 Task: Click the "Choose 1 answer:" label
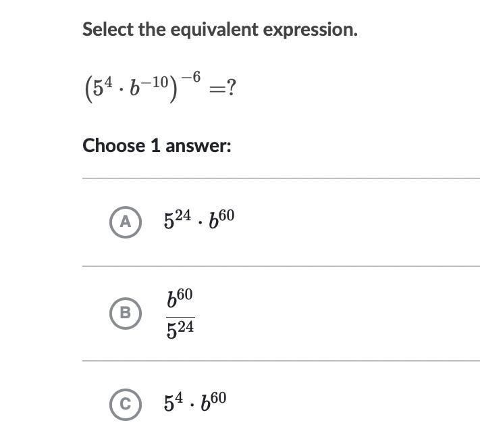click(157, 145)
